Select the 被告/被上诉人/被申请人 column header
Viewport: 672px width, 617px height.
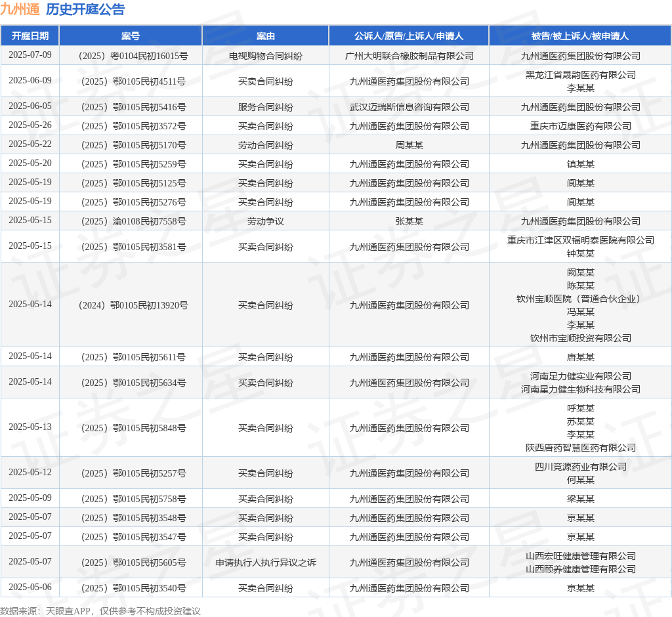580,36
